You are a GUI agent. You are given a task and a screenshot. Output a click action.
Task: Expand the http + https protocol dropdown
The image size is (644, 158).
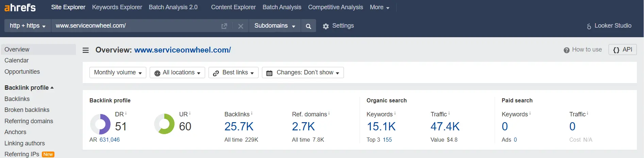point(28,26)
